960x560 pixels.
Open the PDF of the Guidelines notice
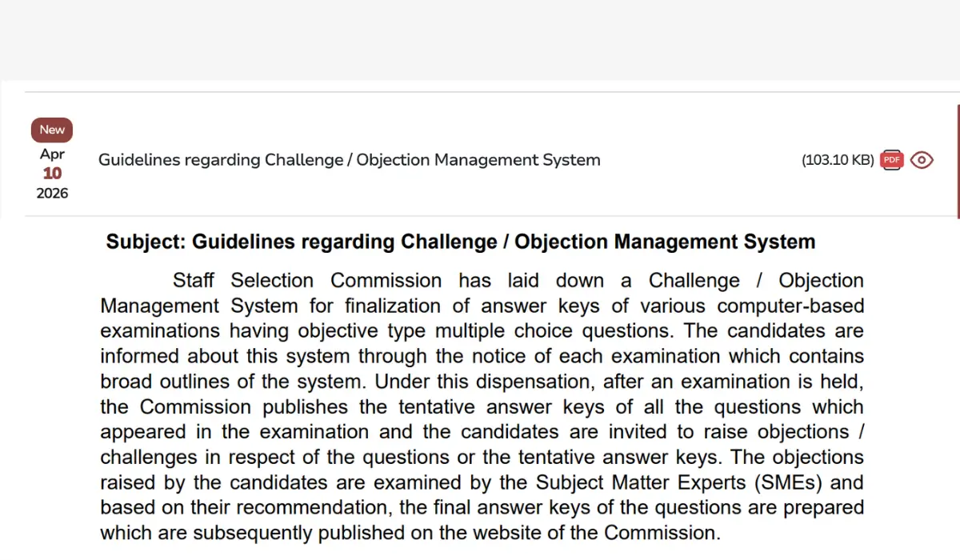[x=890, y=160]
